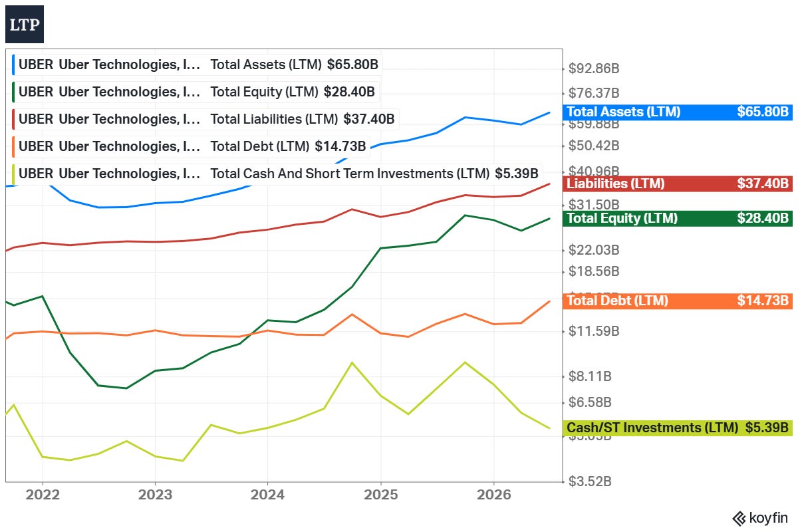798x532 pixels.
Task: Click the green Total Equity $28.40B value tag
Action: coord(678,218)
